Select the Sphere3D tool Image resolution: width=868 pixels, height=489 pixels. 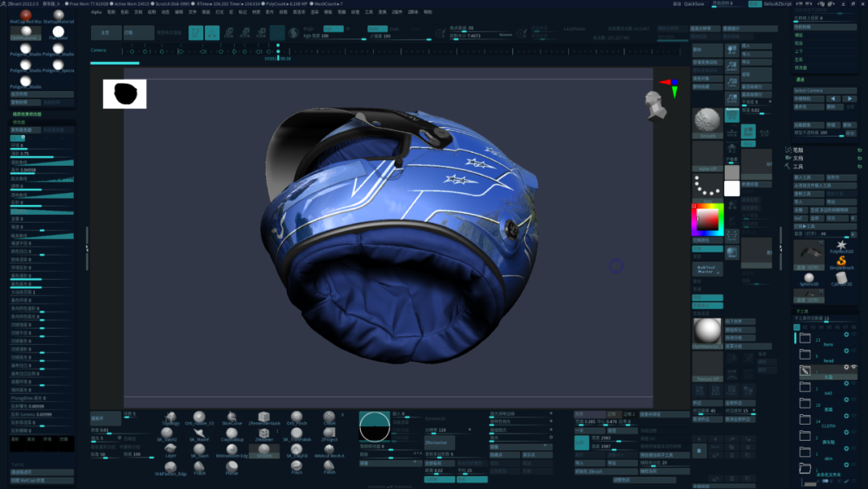[809, 279]
